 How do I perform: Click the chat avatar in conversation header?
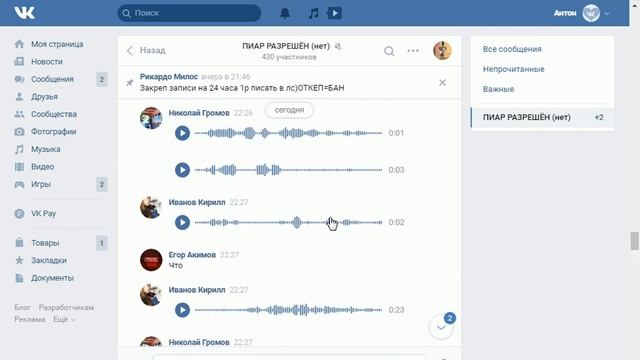(x=442, y=51)
